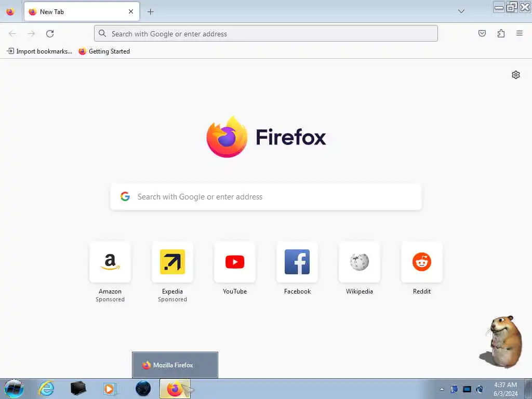The height and width of the screenshot is (399, 532).
Task: Open the Getting Started bookmark
Action: pos(104,51)
